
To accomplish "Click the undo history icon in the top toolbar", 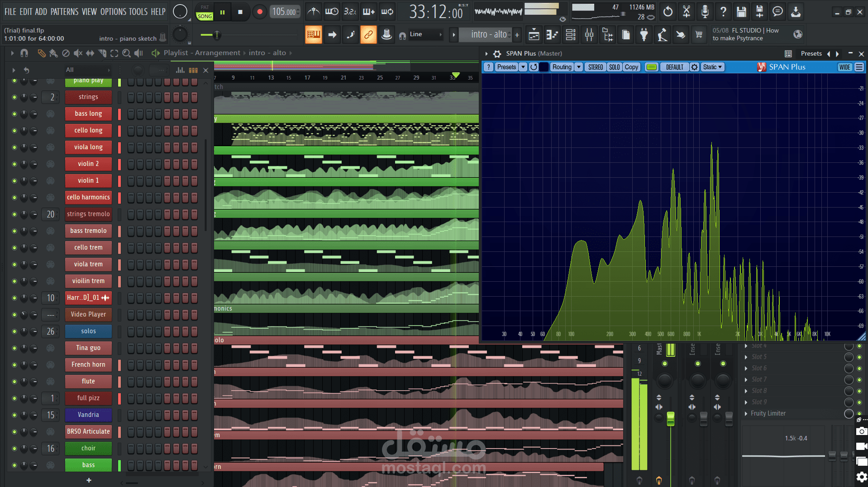I will 668,12.
